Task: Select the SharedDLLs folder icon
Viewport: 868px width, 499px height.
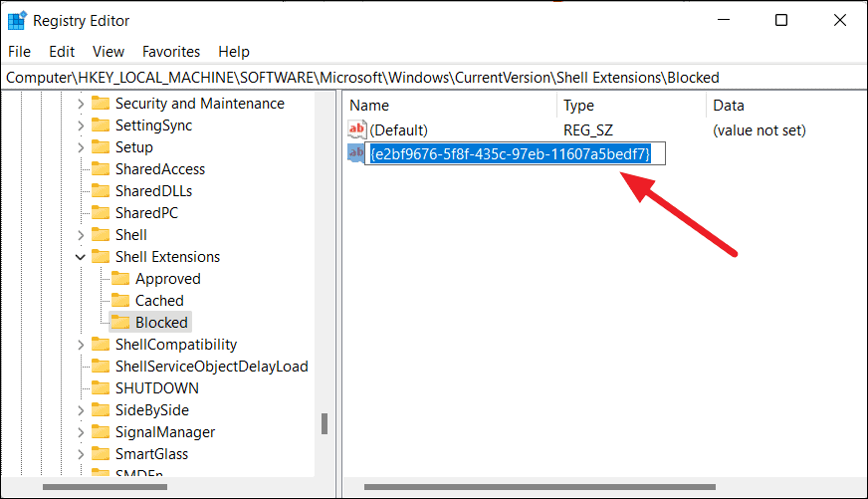Action: [101, 190]
